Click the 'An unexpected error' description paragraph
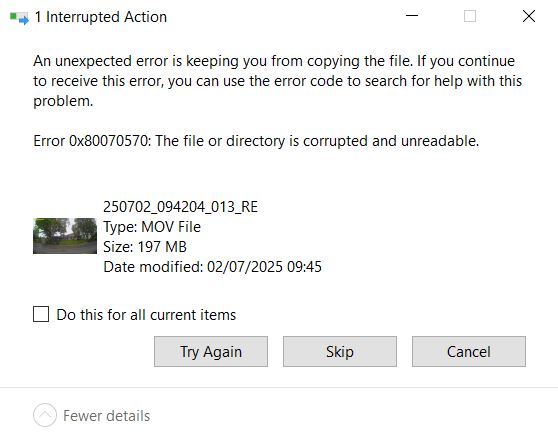 [x=278, y=81]
